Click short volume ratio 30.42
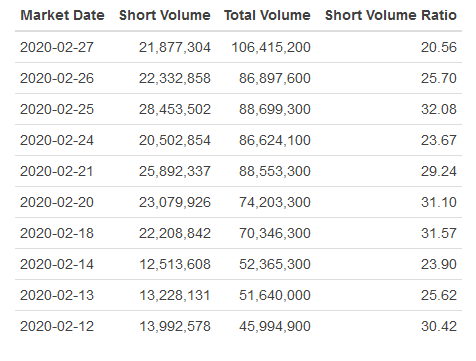This screenshot has width=476, height=361. point(439,326)
